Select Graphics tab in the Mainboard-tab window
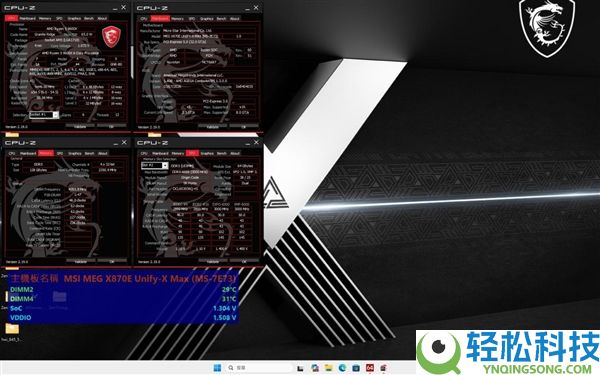The width and height of the screenshot is (600, 375). coord(206,18)
